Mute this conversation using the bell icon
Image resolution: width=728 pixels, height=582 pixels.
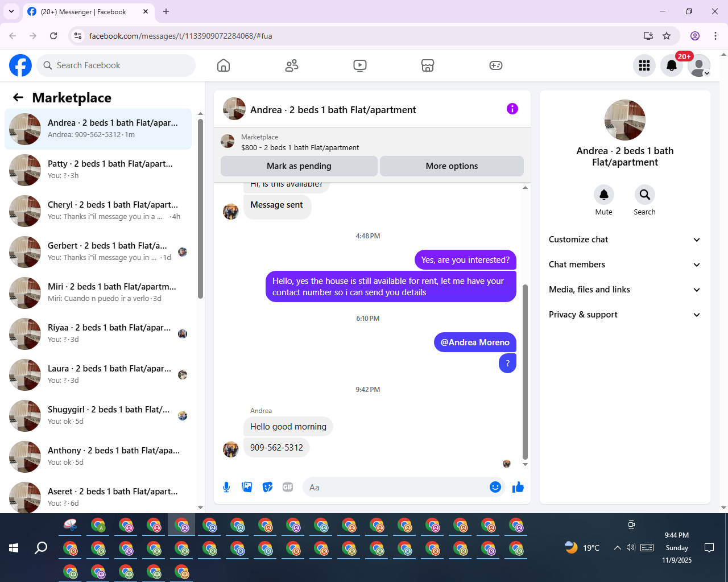pos(604,195)
